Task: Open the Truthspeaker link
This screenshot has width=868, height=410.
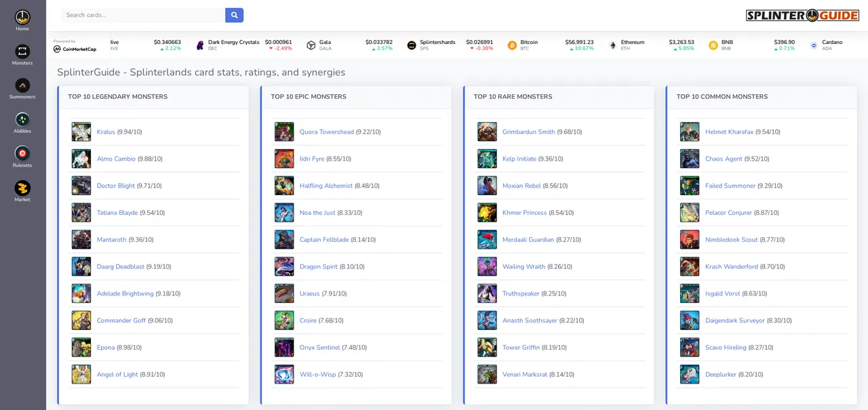Action: tap(521, 293)
